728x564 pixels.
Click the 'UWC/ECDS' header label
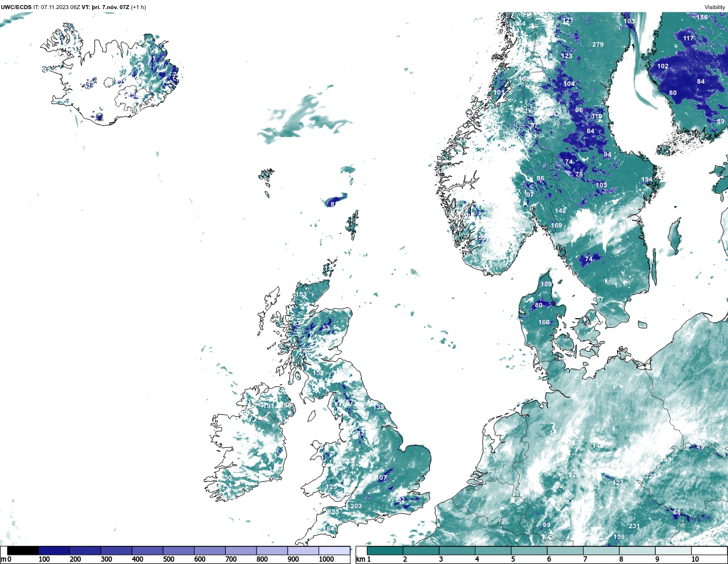(16, 7)
